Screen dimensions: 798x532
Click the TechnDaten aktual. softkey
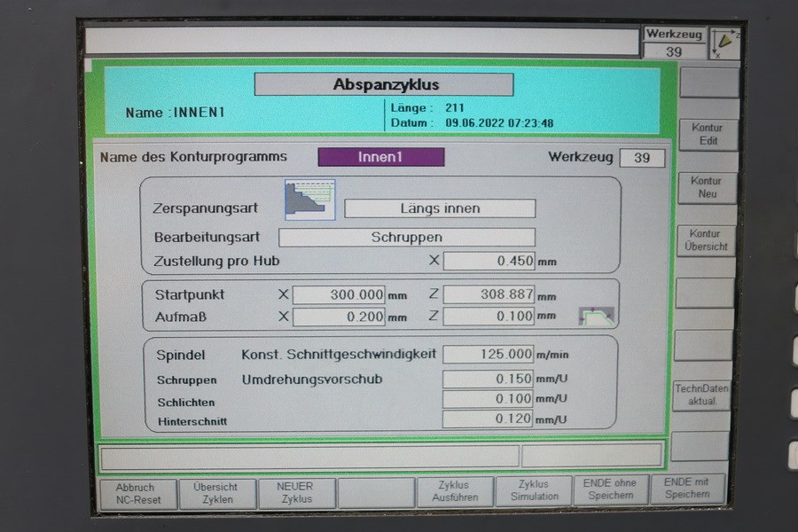(x=701, y=395)
